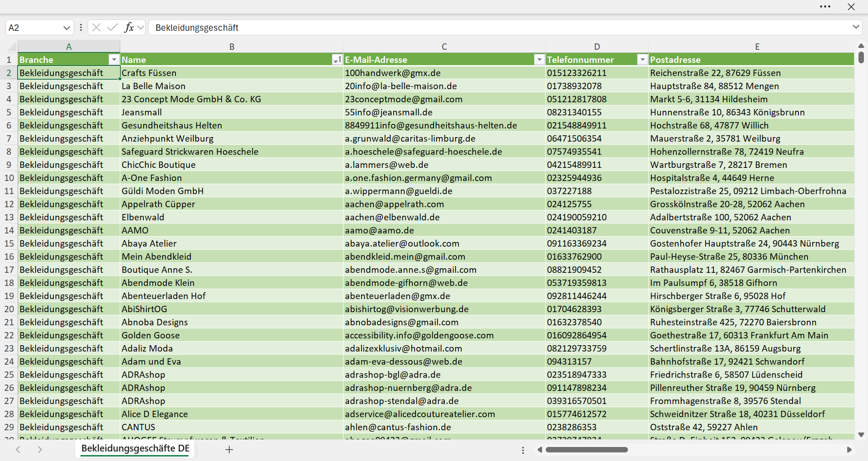
Task: Select the cell 'Gesundheitshaus Helten'
Action: (x=232, y=125)
